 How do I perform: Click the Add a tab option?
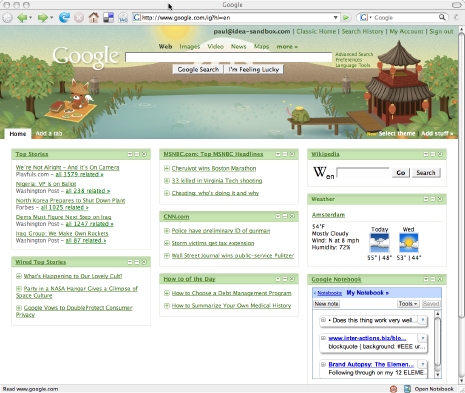pyautogui.click(x=49, y=134)
